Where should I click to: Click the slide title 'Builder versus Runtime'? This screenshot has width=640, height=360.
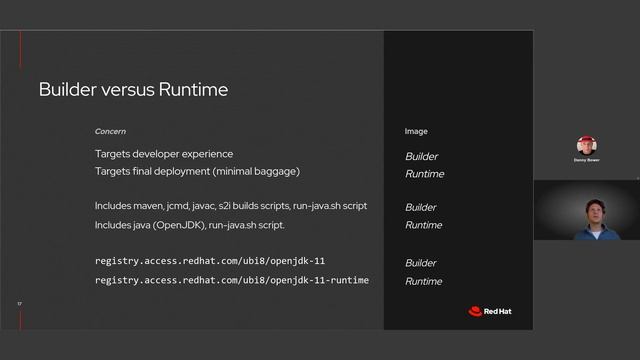133,89
